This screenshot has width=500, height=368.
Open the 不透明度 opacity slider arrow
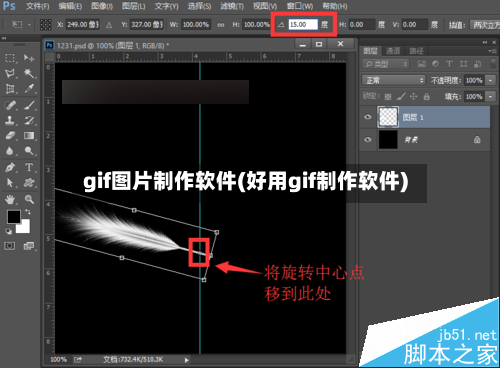point(490,80)
